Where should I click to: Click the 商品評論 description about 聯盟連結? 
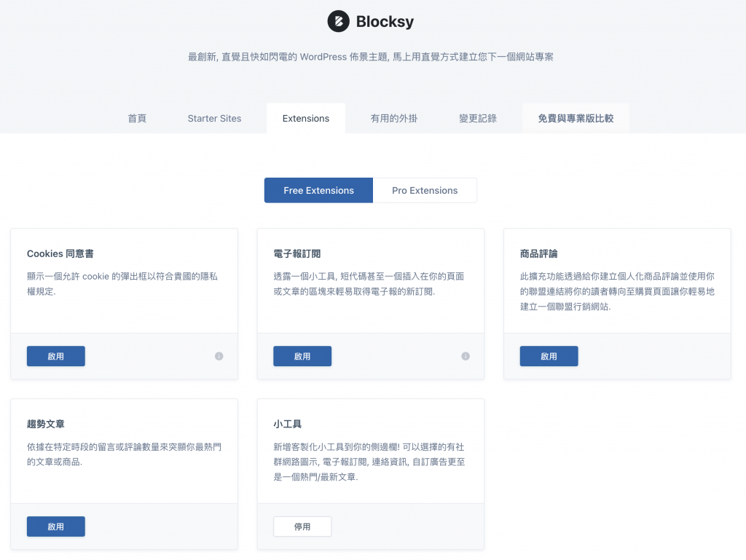(617, 291)
